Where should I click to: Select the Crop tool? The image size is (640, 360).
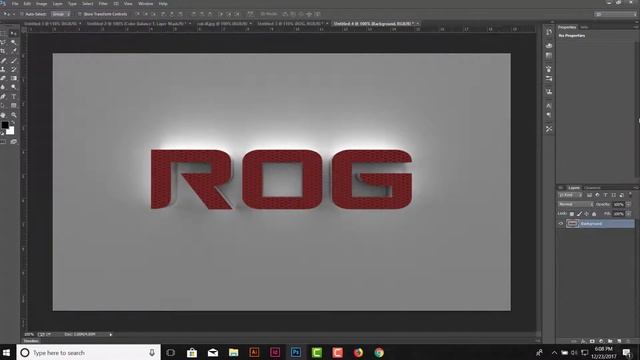click(3, 51)
